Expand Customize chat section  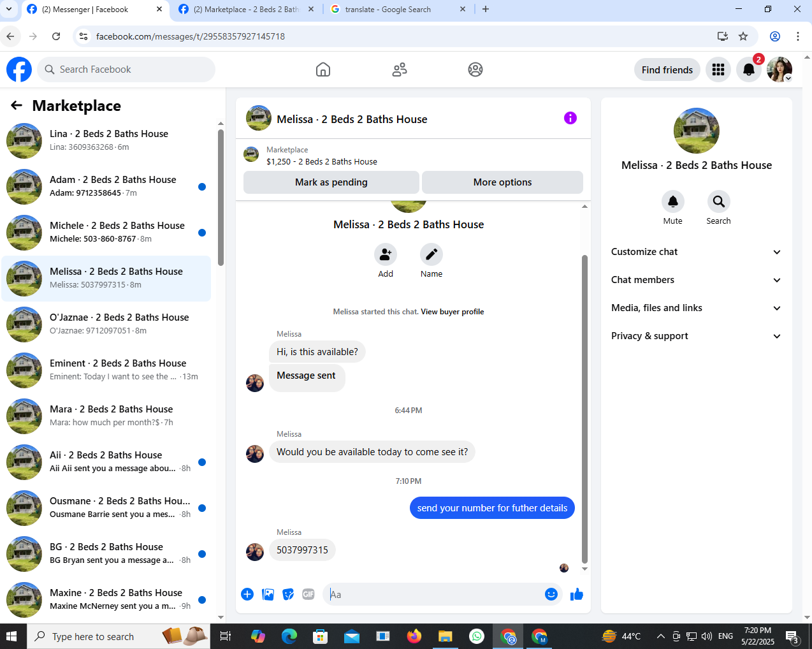pyautogui.click(x=696, y=252)
